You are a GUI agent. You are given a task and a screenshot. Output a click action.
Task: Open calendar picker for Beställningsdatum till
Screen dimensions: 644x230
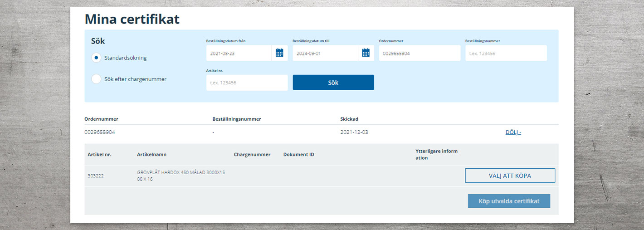click(366, 53)
